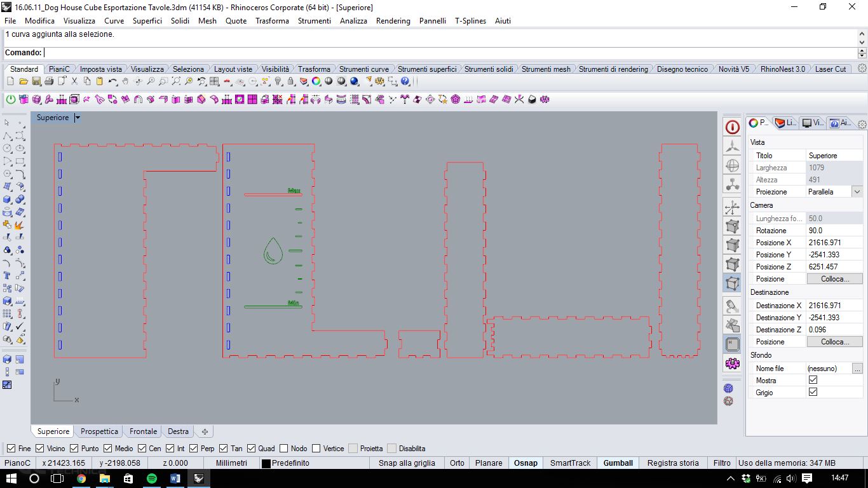Toggle the Cen osnap checkbox
Screen dimensions: 868x488
click(142, 449)
